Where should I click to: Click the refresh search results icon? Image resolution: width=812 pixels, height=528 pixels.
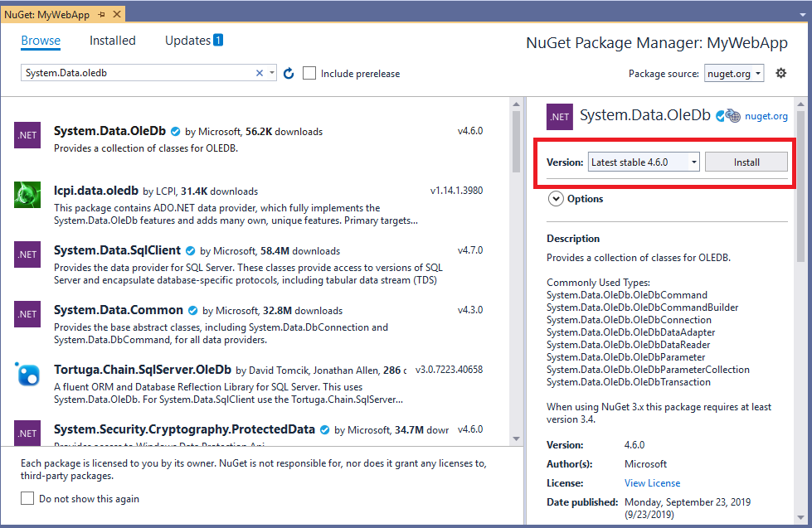289,74
